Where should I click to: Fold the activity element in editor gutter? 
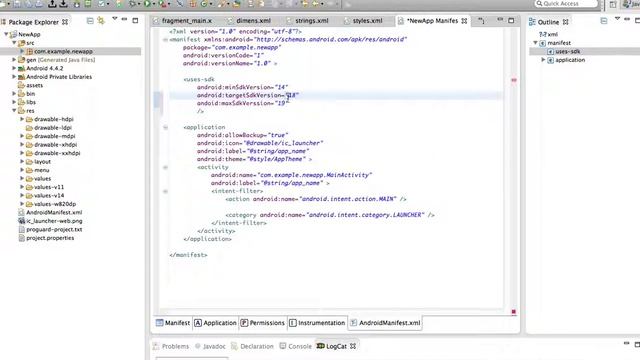tap(165, 167)
